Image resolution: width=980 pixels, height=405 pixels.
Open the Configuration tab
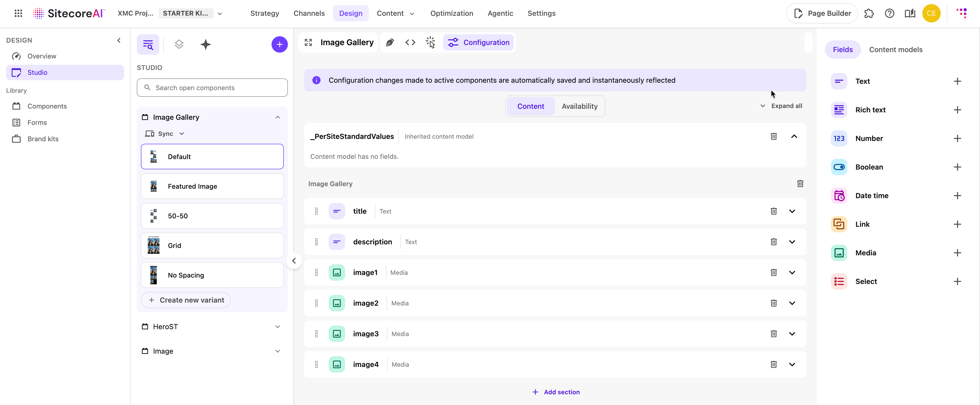tap(478, 42)
